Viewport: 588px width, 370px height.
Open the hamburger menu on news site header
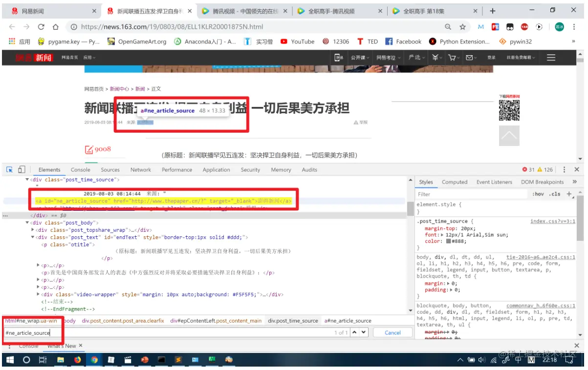551,58
